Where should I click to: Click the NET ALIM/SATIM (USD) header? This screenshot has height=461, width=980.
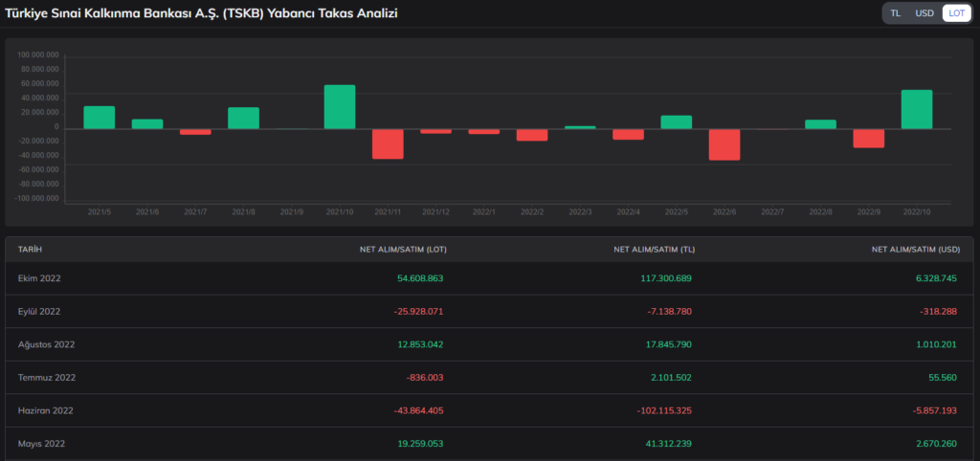coord(916,250)
